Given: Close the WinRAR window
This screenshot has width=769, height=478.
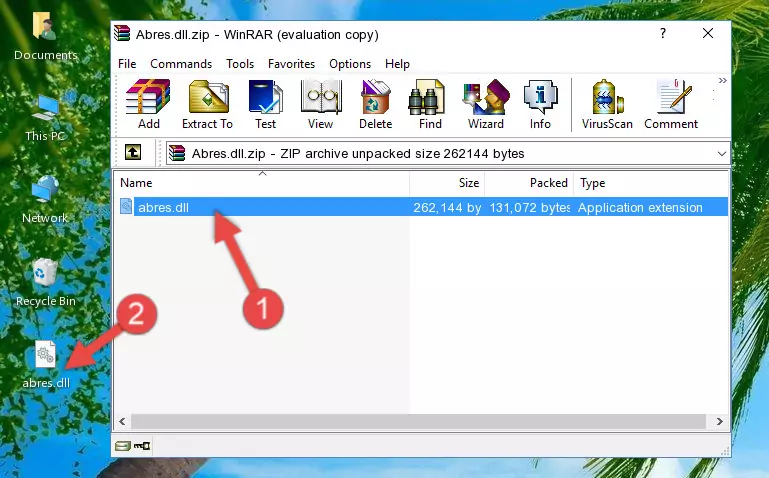Looking at the screenshot, I should tap(708, 33).
